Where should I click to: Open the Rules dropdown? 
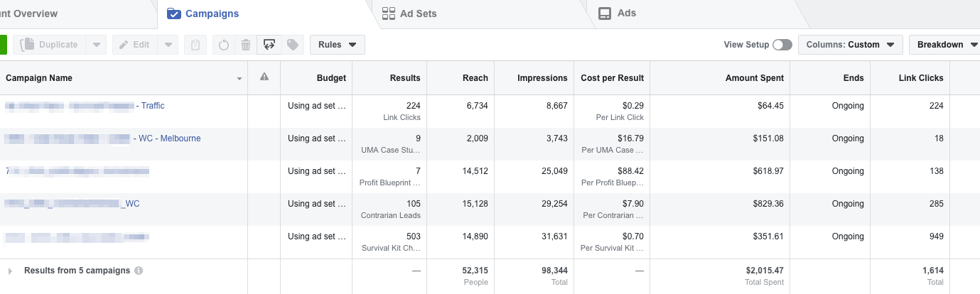[x=338, y=45]
